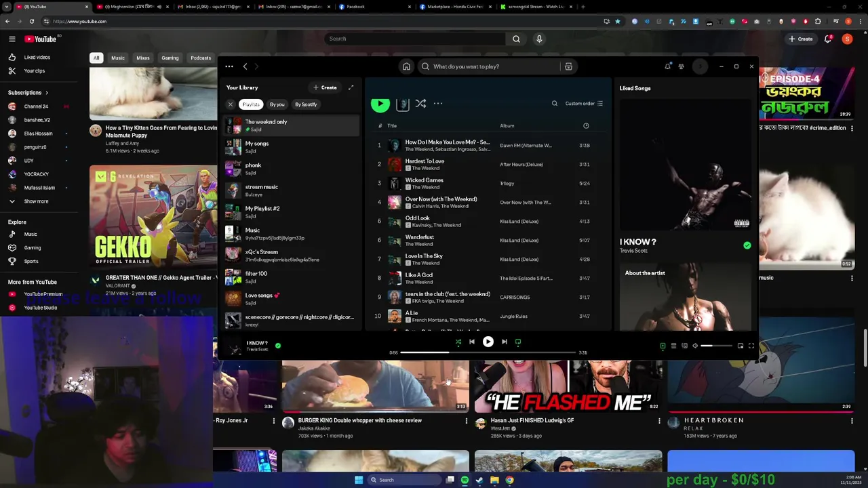
Task: Mute Spotify volume speaker icon
Action: (695, 346)
